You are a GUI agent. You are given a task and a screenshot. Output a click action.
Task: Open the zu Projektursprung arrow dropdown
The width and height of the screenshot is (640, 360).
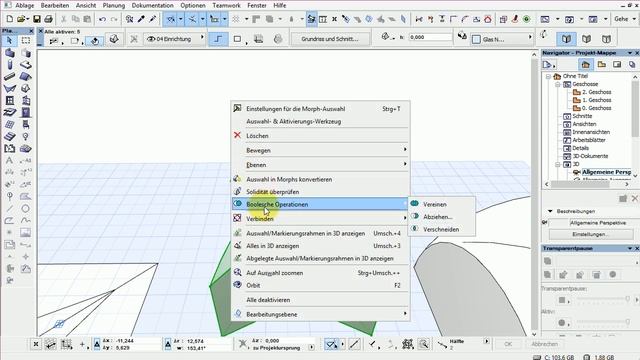pyautogui.click(x=311, y=347)
